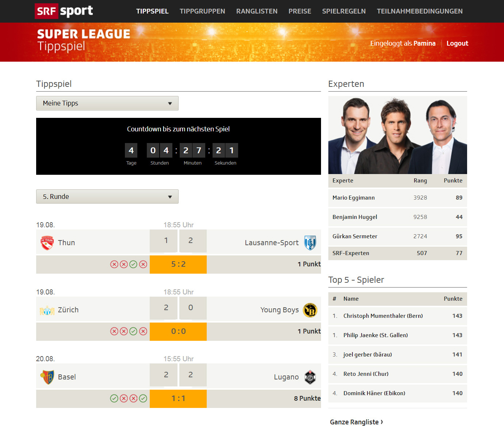Click player Philip Jaenke (St. Gallen)

click(375, 335)
